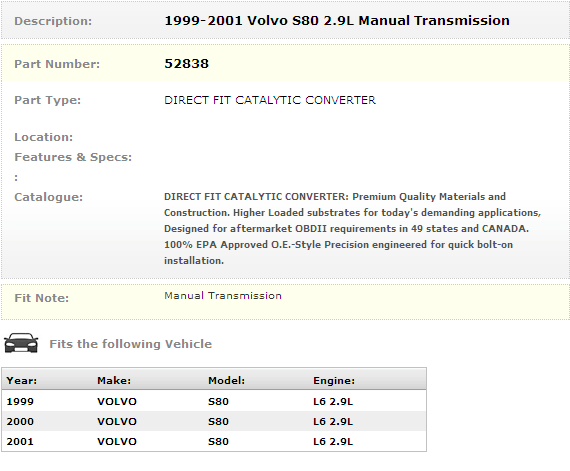Click L6 2.9L engine in 2001 row
570x471 pixels.
click(x=333, y=442)
